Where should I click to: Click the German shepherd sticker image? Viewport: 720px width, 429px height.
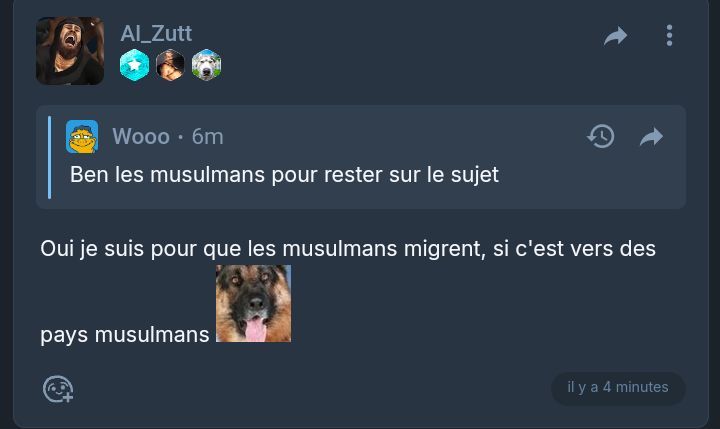tap(253, 304)
